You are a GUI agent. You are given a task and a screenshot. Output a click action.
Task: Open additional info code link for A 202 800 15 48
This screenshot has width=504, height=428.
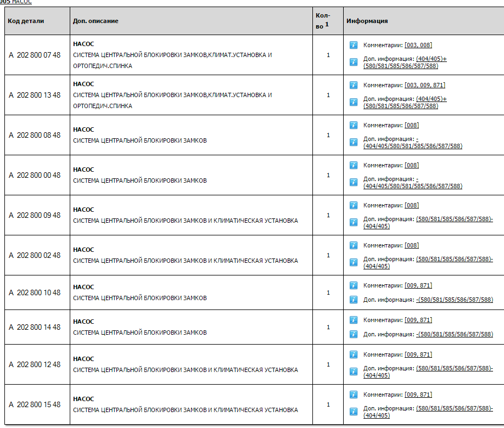pyautogui.click(x=428, y=412)
